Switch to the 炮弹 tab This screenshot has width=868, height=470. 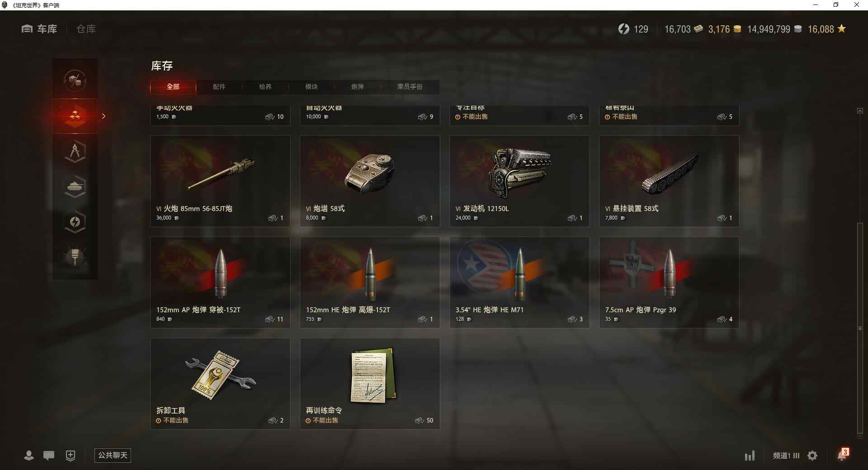[357, 87]
